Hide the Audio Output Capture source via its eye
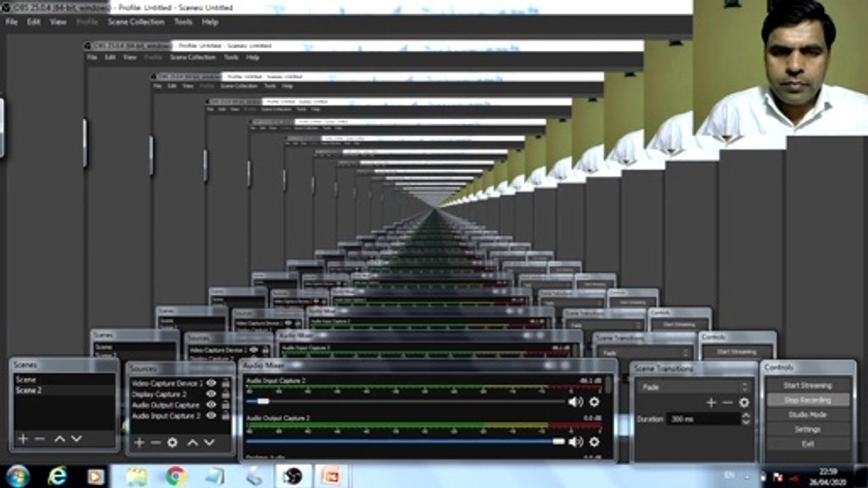Viewport: 868px width, 488px height. (x=211, y=405)
